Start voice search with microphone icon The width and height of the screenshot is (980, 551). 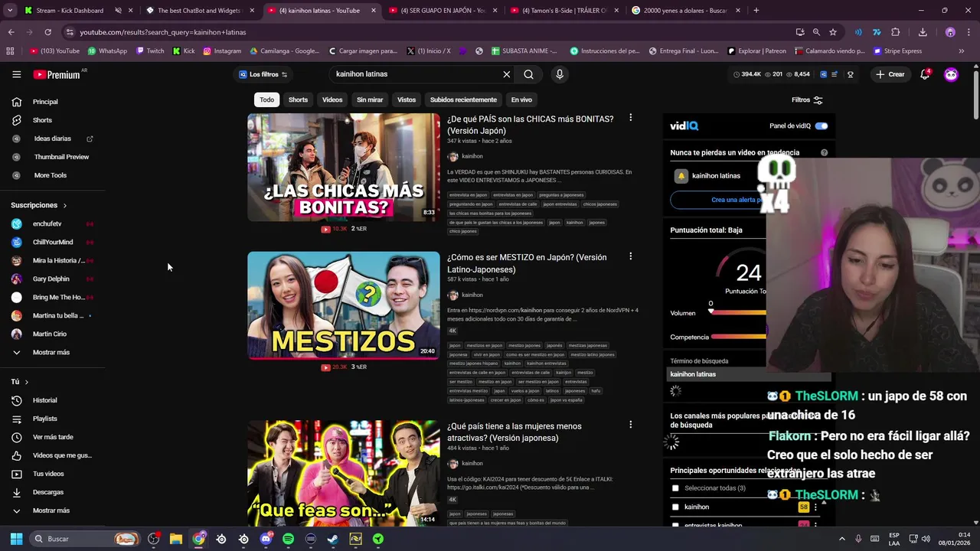560,74
